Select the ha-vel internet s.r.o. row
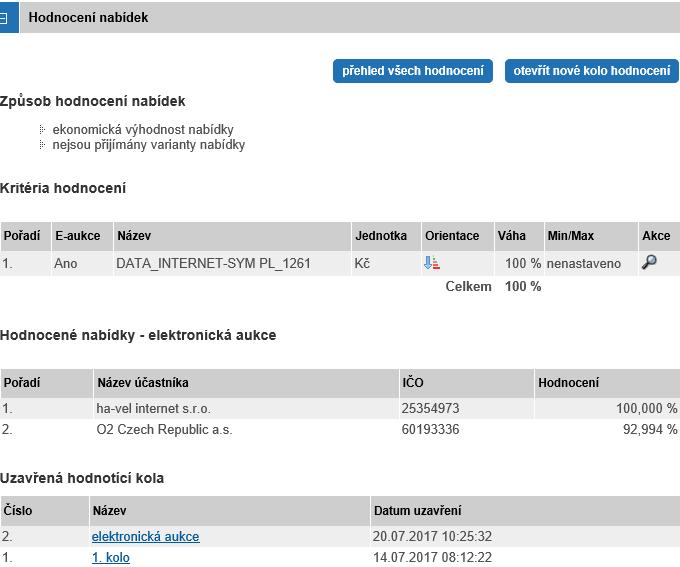Screen dimensions: 680x567 point(340,408)
